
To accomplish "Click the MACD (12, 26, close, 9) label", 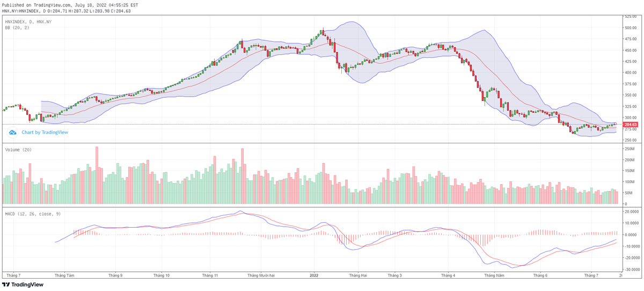I will tap(33, 214).
